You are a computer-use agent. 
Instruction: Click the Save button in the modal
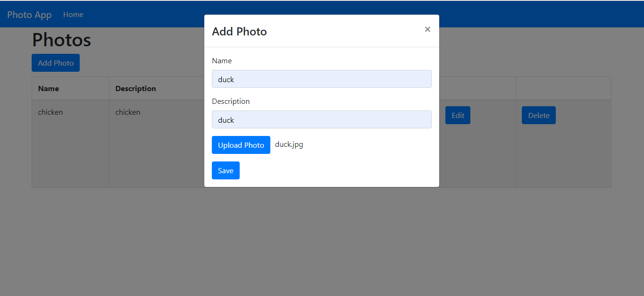(x=226, y=170)
